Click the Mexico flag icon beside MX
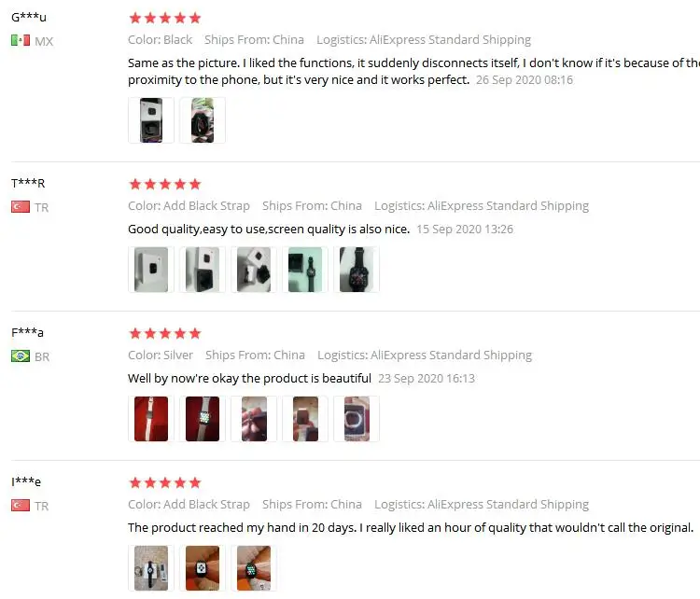Viewport: 700px width, 599px height. click(x=21, y=41)
